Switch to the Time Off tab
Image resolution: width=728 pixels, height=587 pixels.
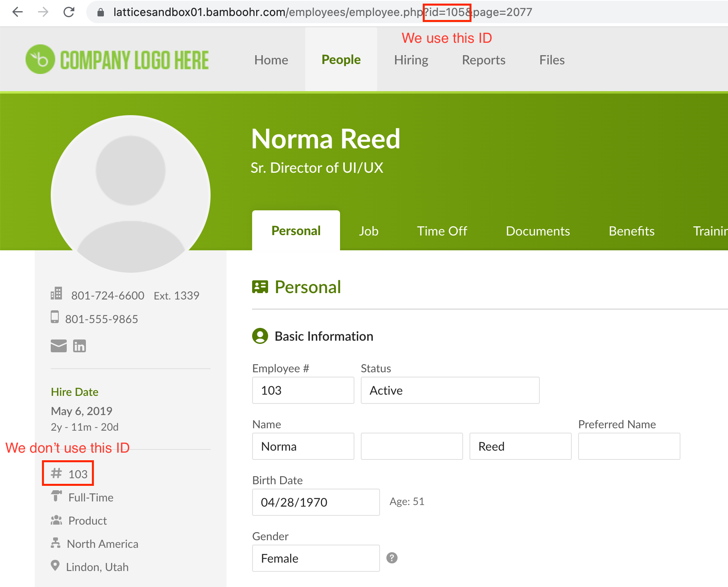tap(442, 231)
